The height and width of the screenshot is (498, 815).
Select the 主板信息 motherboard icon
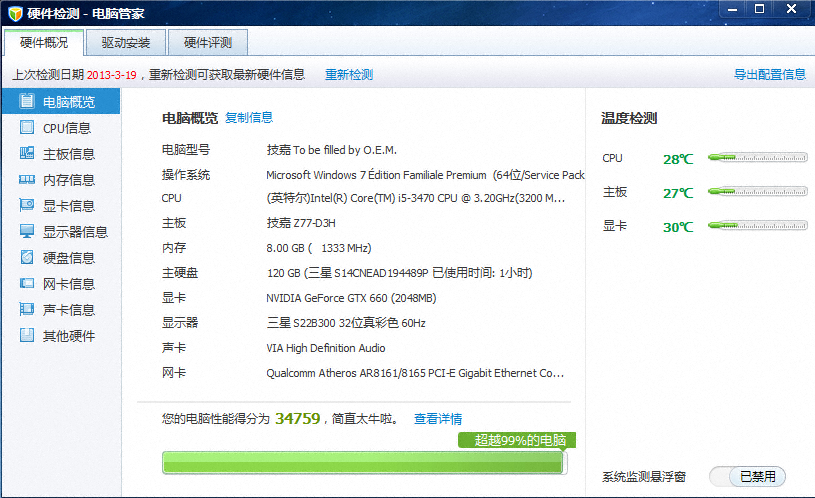point(27,154)
